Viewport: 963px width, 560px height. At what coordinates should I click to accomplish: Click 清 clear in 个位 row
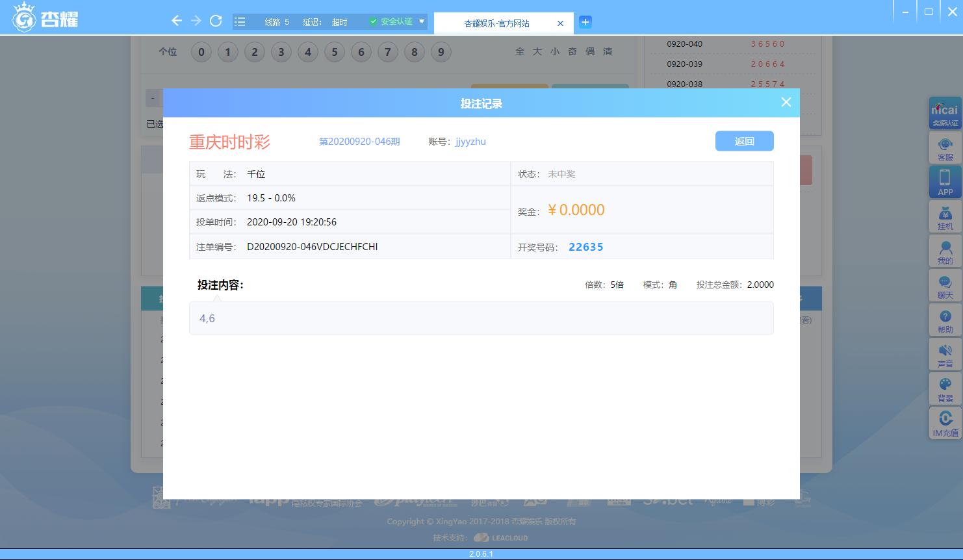tap(608, 51)
